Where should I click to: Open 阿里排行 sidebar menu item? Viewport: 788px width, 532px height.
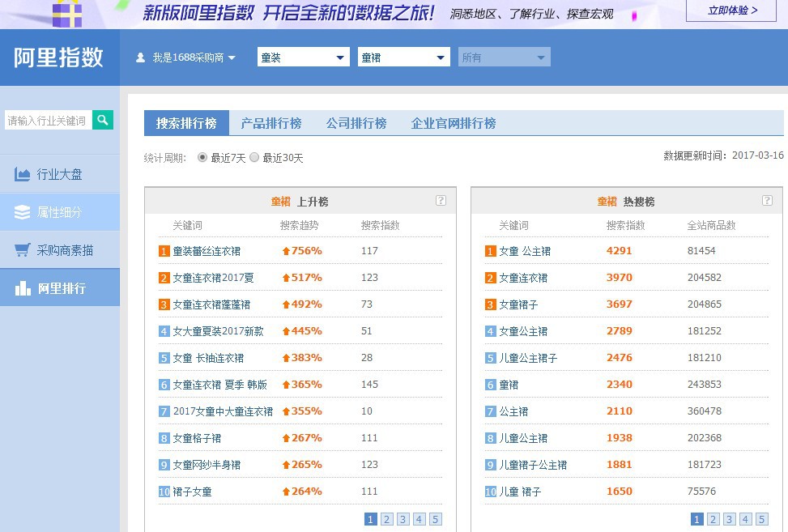(x=60, y=287)
